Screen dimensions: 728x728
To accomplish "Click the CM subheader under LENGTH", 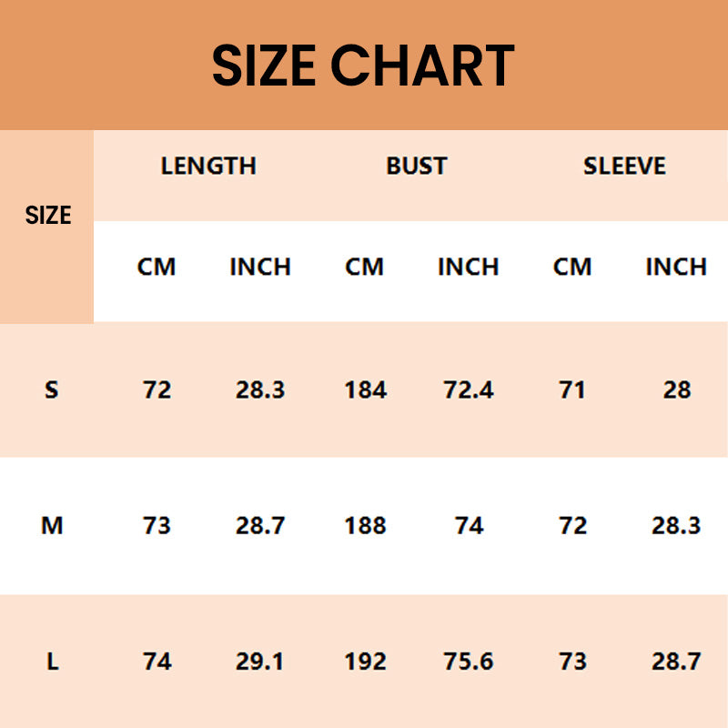I will coord(157,267).
